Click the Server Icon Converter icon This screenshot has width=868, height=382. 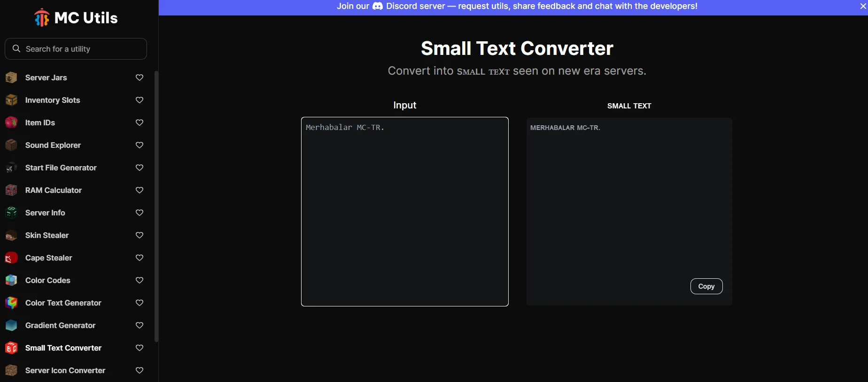pyautogui.click(x=11, y=370)
